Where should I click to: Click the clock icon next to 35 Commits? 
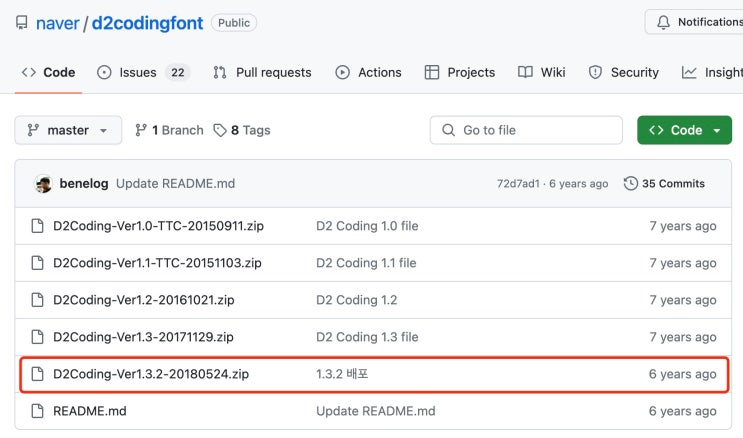[630, 184]
